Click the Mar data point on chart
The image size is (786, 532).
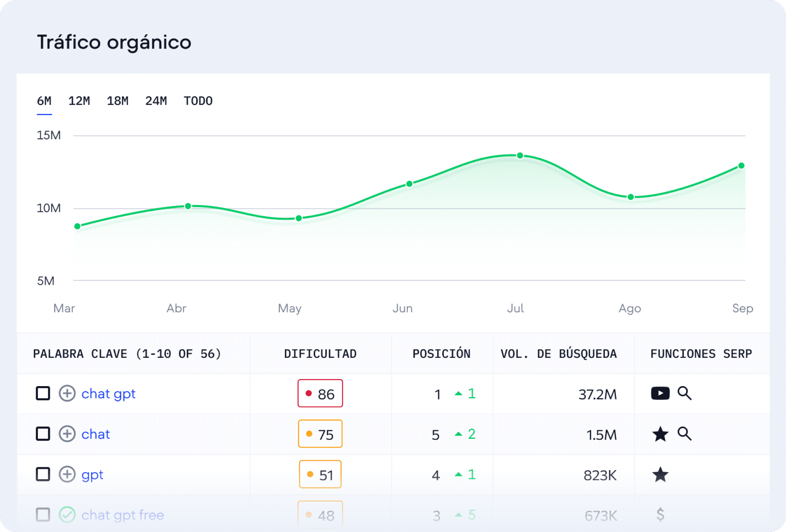[x=77, y=227]
